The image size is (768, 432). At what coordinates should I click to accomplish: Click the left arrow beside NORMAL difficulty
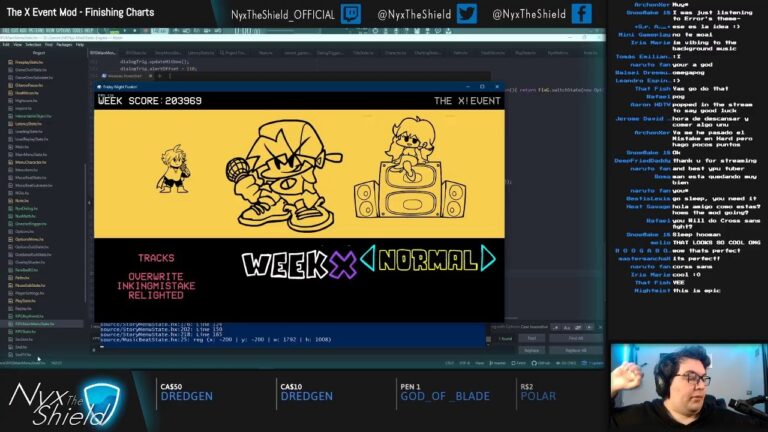(x=368, y=259)
